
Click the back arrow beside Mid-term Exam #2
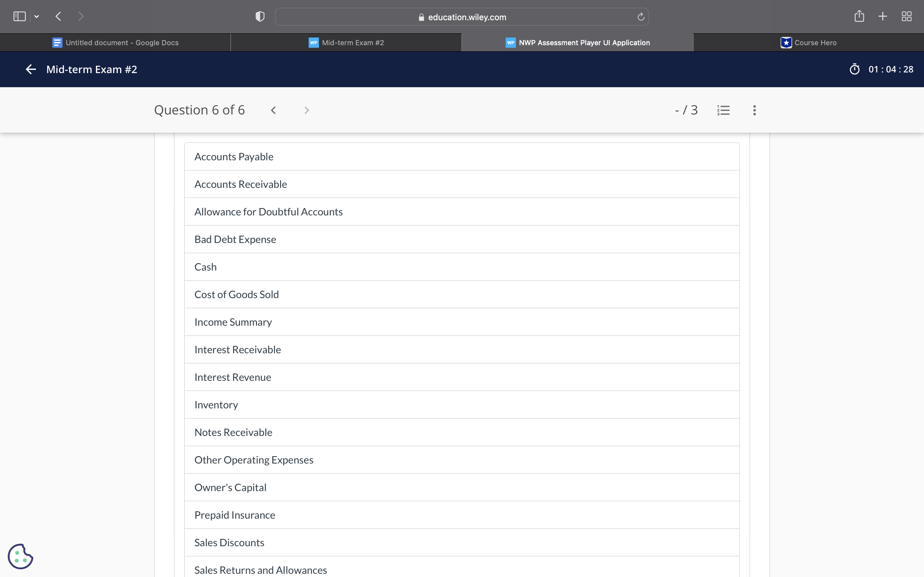pyautogui.click(x=30, y=70)
